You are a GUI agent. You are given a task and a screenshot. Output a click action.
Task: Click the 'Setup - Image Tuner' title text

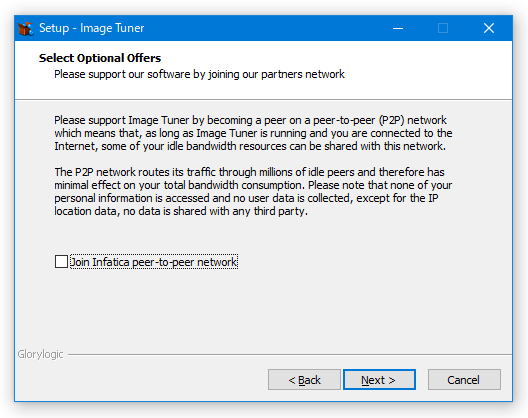tap(92, 28)
